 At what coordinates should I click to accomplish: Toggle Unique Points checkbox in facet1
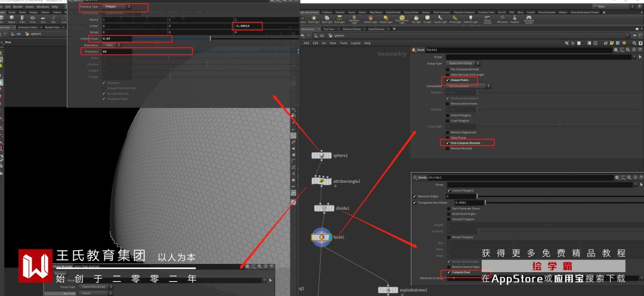click(x=448, y=80)
